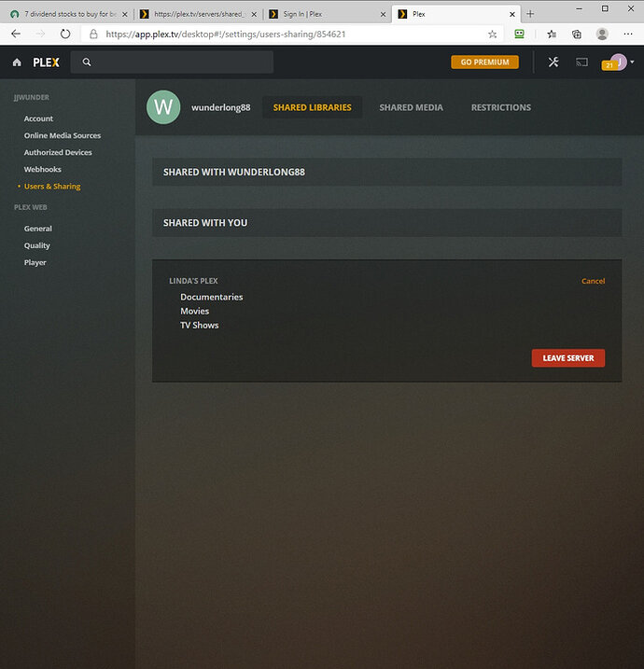This screenshot has width=644, height=669.
Task: Select the Shared Media tab
Action: pyautogui.click(x=411, y=107)
